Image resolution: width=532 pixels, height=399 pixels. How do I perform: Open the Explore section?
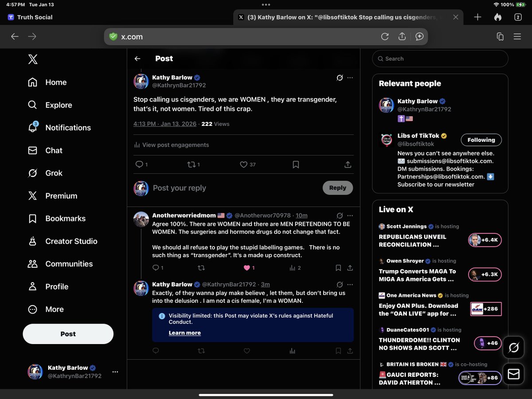(x=58, y=105)
